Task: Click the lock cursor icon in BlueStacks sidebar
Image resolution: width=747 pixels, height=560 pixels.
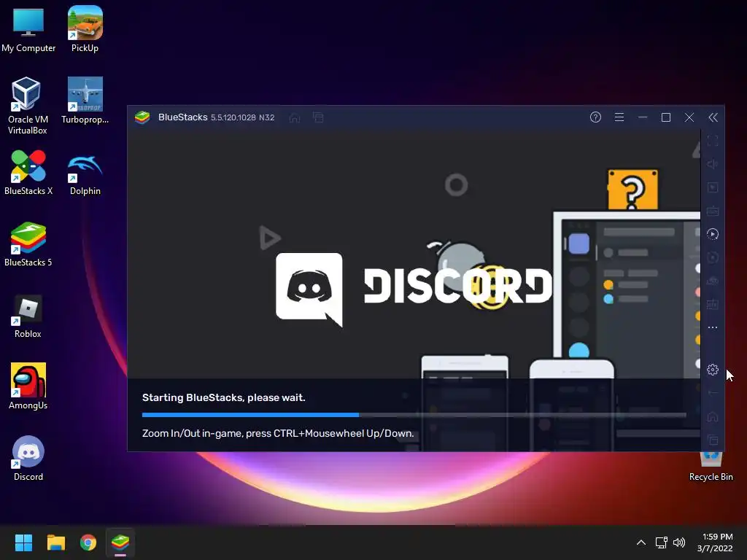Action: (713, 187)
